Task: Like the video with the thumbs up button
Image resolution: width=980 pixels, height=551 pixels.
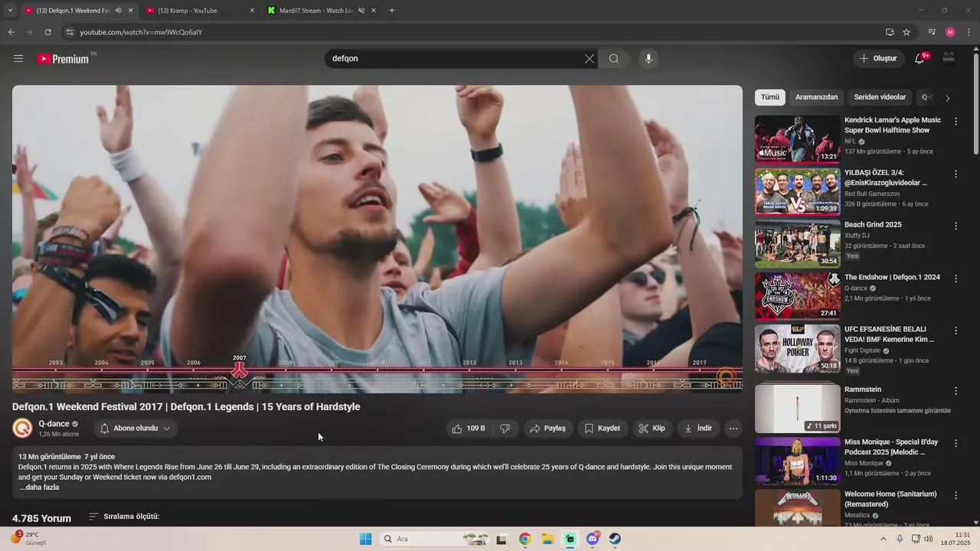Action: tap(469, 429)
